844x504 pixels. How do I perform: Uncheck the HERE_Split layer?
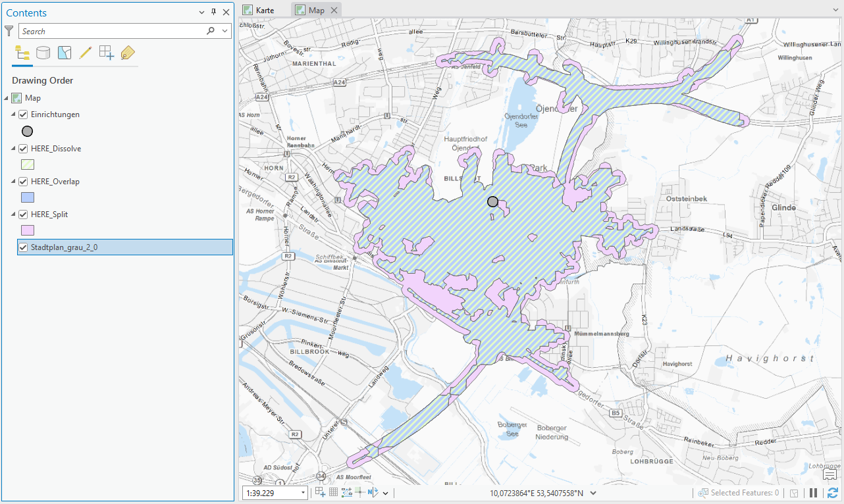[23, 214]
